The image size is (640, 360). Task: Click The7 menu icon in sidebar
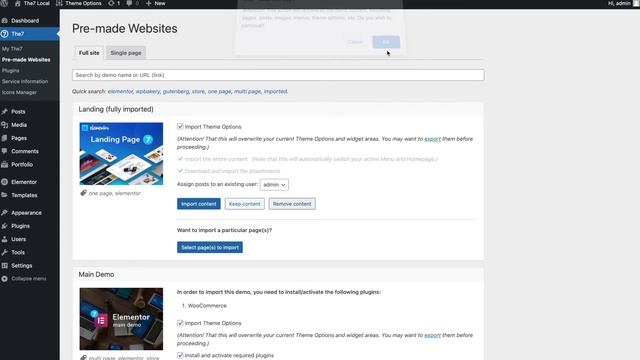pos(4,34)
